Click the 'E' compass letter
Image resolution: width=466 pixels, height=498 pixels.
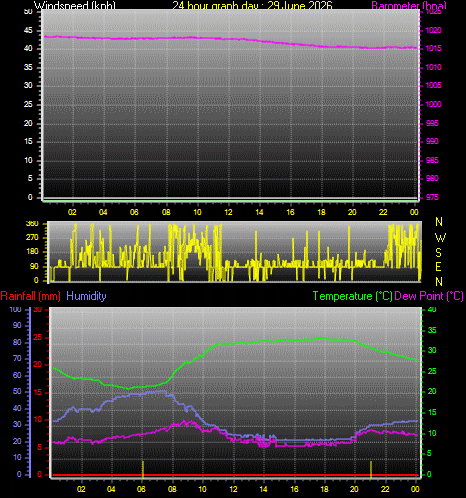439,267
